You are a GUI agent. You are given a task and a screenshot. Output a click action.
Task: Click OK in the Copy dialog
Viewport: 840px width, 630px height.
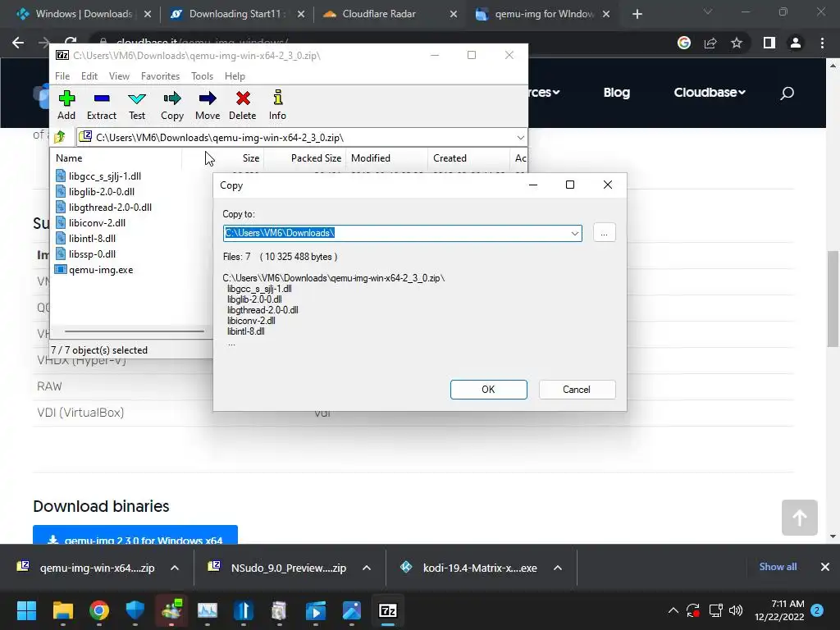click(489, 390)
